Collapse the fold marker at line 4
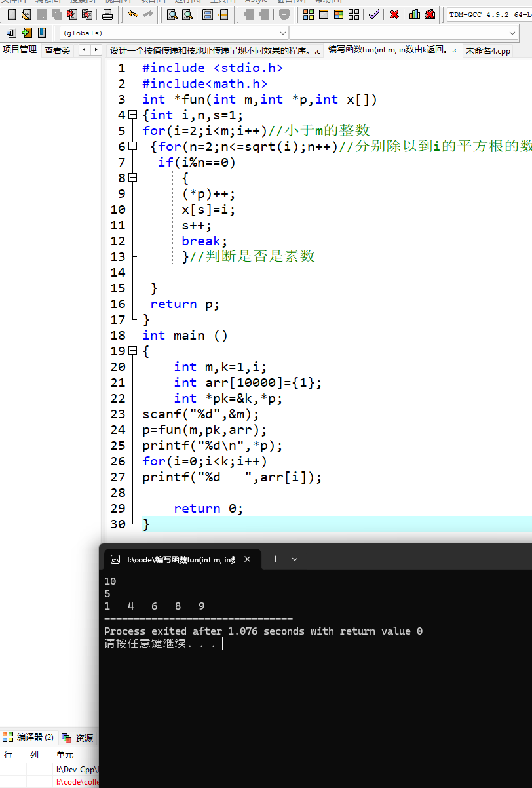Screen dimensions: 532x788 coord(133,115)
